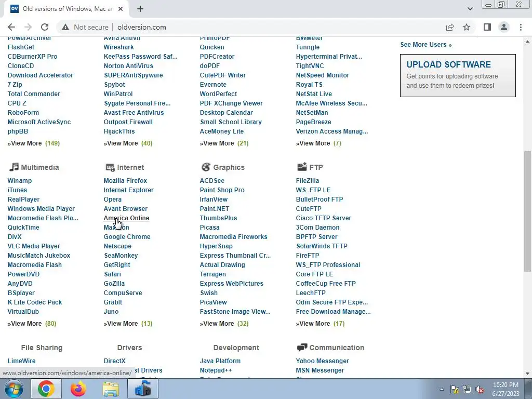Screen dimensions: 532x399
Task: Open the Windows Start menu
Action: tap(14, 389)
